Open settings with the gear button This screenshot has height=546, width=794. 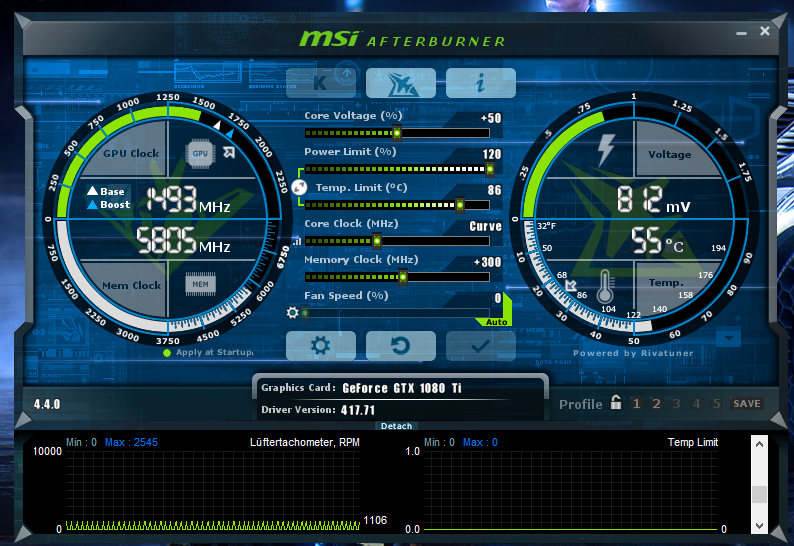321,346
